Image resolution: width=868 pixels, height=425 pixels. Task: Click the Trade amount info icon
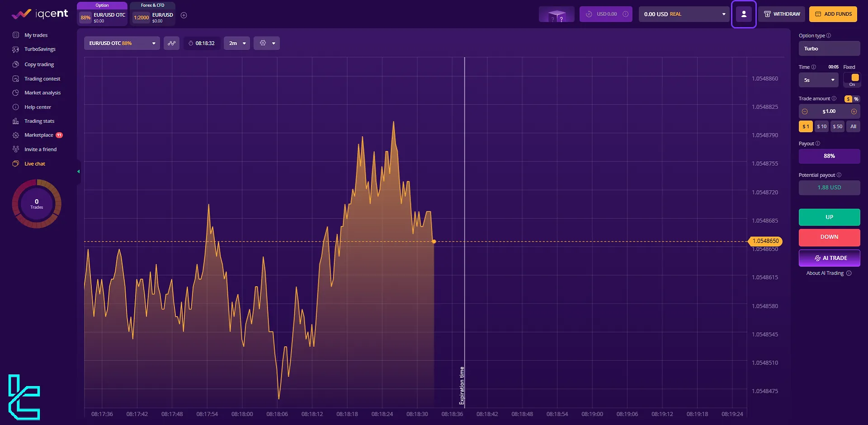tap(834, 98)
